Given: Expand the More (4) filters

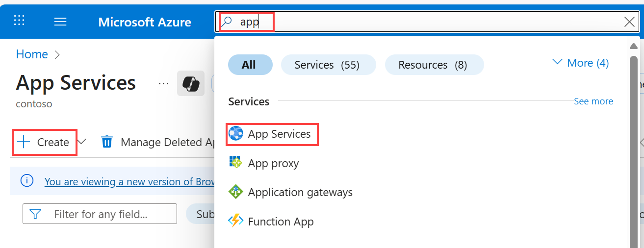Looking at the screenshot, I should [581, 63].
